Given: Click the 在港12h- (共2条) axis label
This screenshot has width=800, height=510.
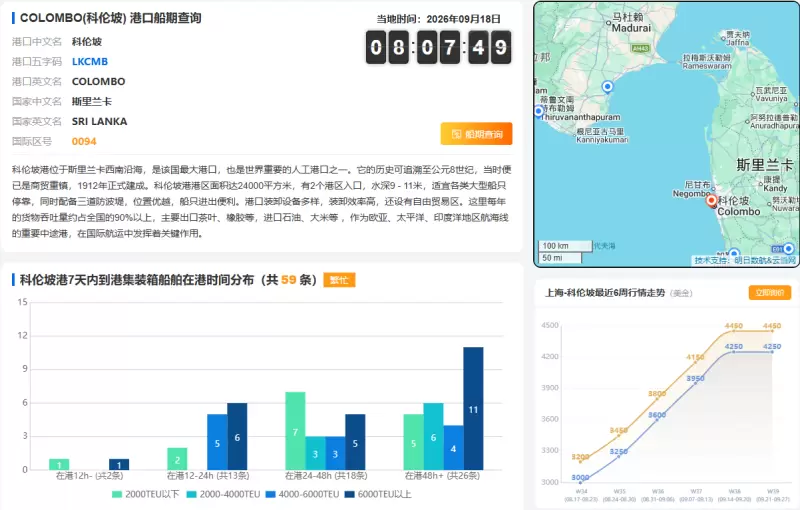Looking at the screenshot, I should [89, 476].
